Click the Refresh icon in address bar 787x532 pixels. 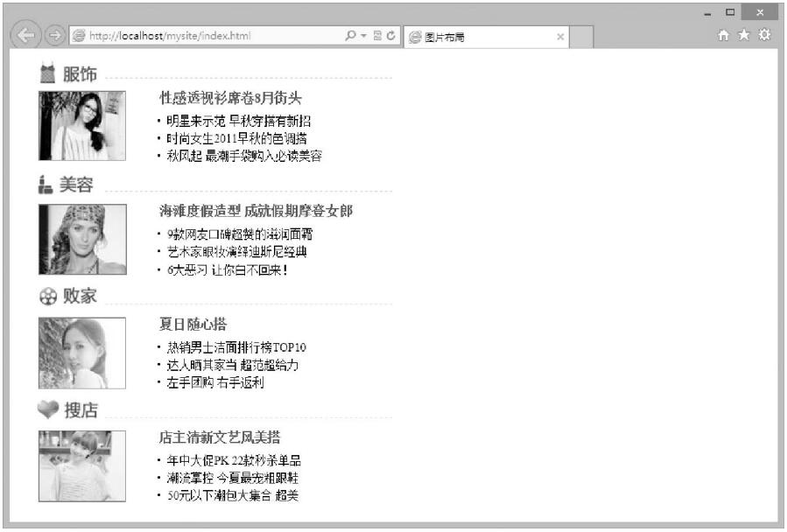(x=391, y=36)
